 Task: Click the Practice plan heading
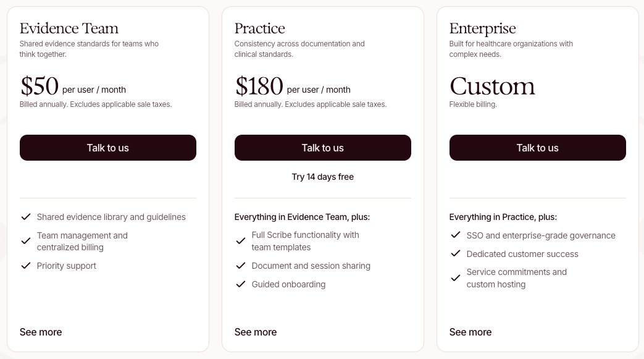pyautogui.click(x=259, y=28)
